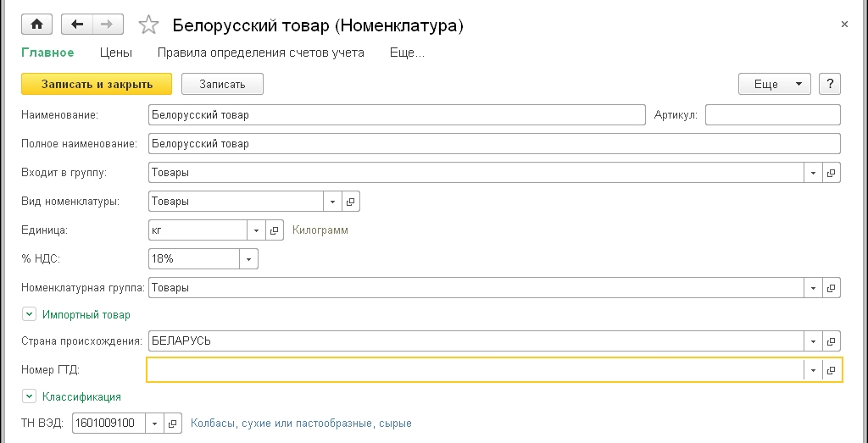The image size is (868, 443).
Task: Switch to the Главное tab
Action: click(x=47, y=53)
